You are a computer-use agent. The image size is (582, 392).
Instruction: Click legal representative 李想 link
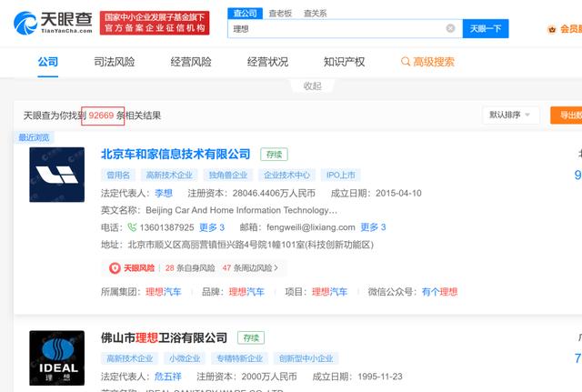point(163,193)
